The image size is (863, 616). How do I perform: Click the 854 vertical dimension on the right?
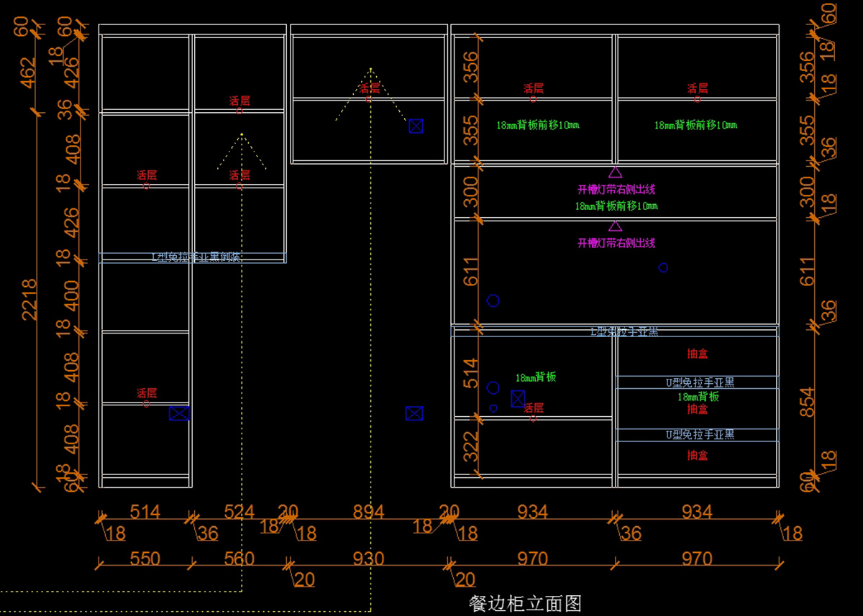click(808, 403)
